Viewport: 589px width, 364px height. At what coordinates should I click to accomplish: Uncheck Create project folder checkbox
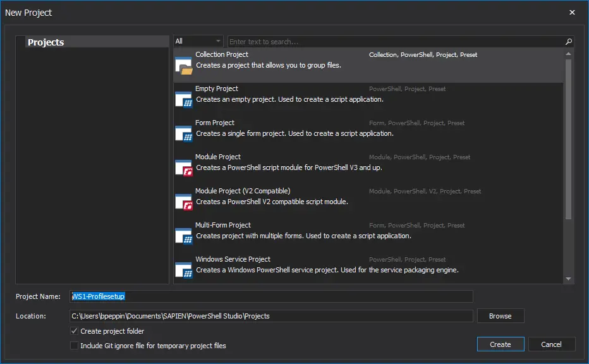pyautogui.click(x=75, y=331)
